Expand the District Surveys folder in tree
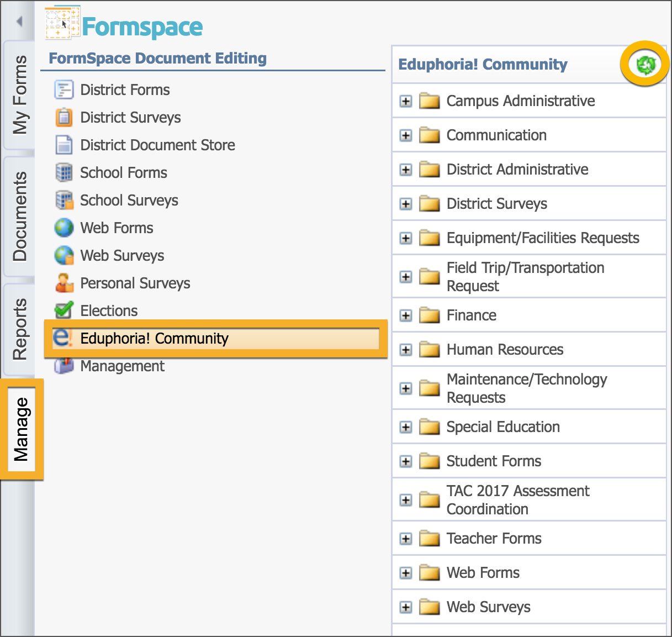This screenshot has width=672, height=637. (x=406, y=204)
